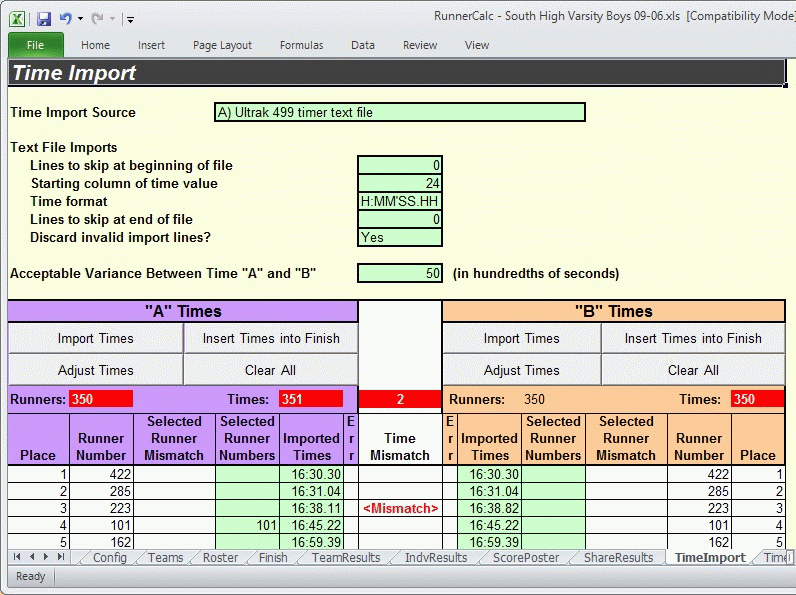
Task: Open the Undo history dropdown arrow
Action: (80, 19)
